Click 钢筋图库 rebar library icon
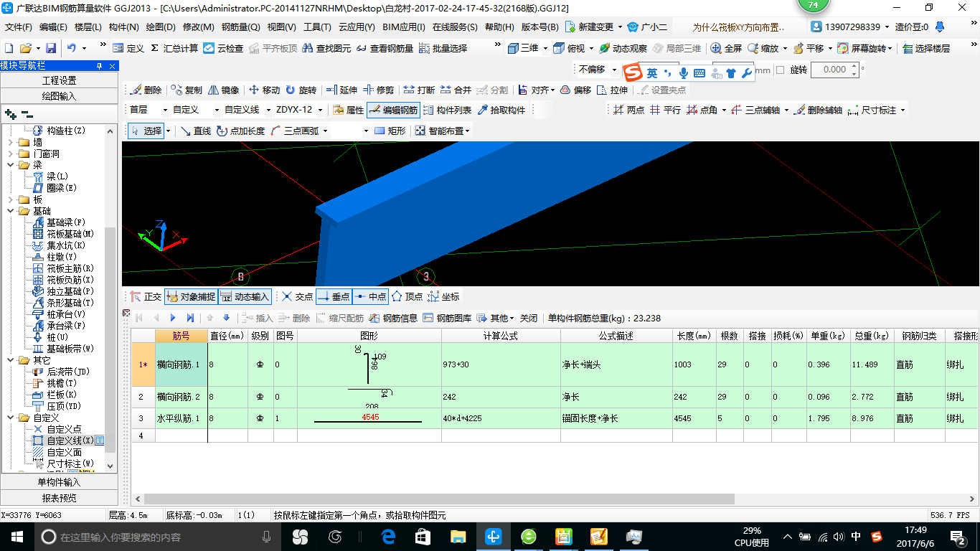This screenshot has height=551, width=980. tap(447, 318)
